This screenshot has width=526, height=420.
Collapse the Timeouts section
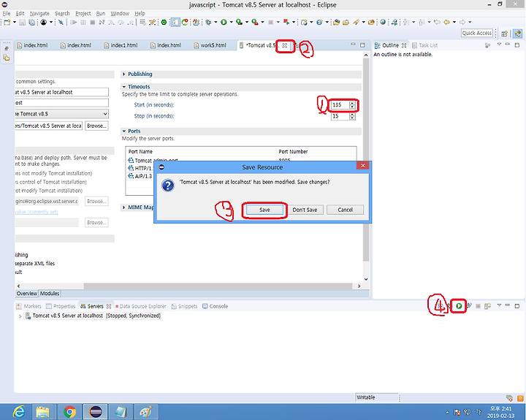coord(123,86)
